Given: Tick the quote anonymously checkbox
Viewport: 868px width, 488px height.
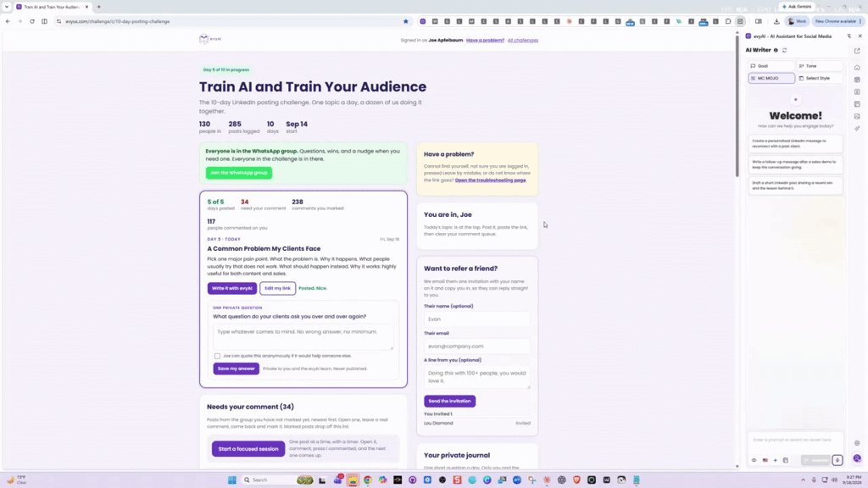Looking at the screenshot, I should (217, 356).
